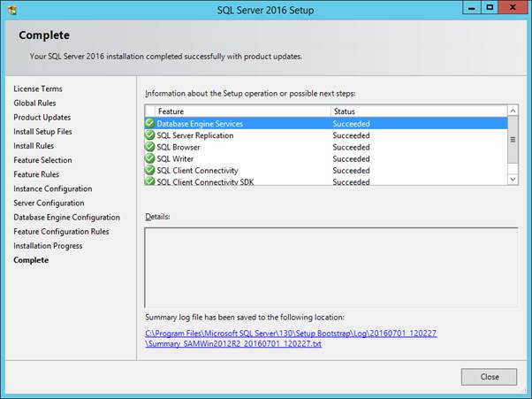Click Server Configuration step in sidebar
532x399 pixels.
click(x=49, y=203)
